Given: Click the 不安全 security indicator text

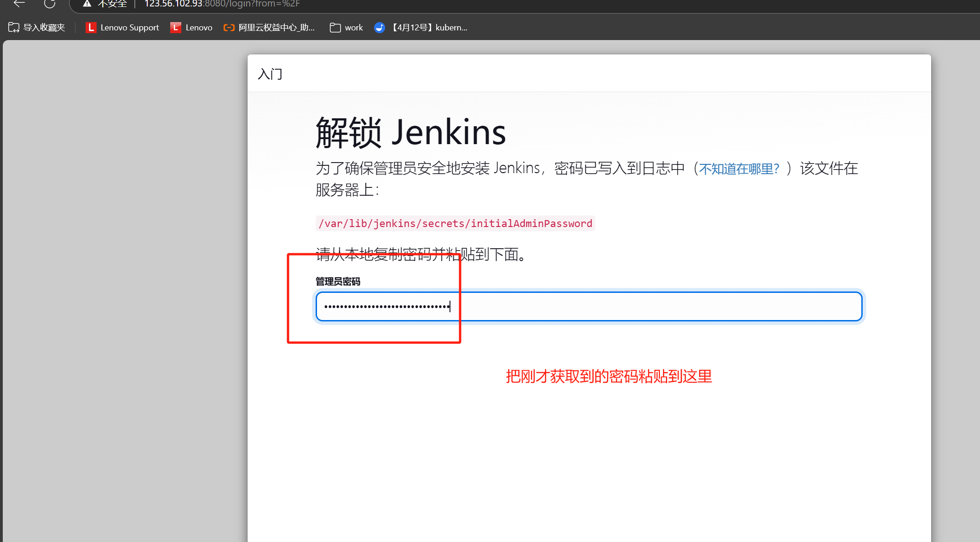Looking at the screenshot, I should click(112, 4).
